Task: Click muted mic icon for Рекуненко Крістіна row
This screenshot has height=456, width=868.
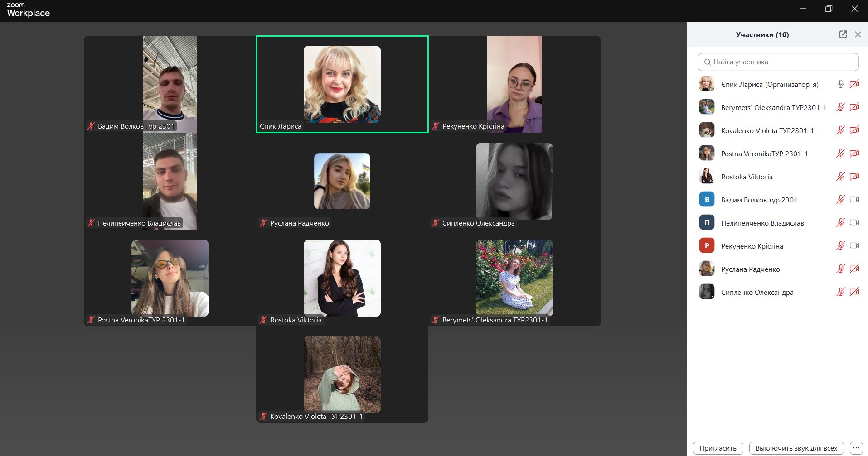Action: click(840, 246)
